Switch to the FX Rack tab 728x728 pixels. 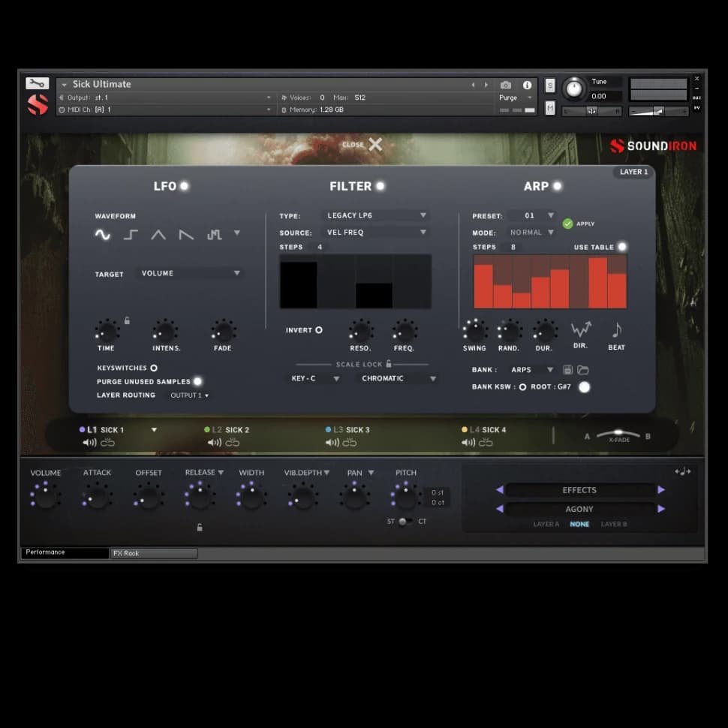154,553
